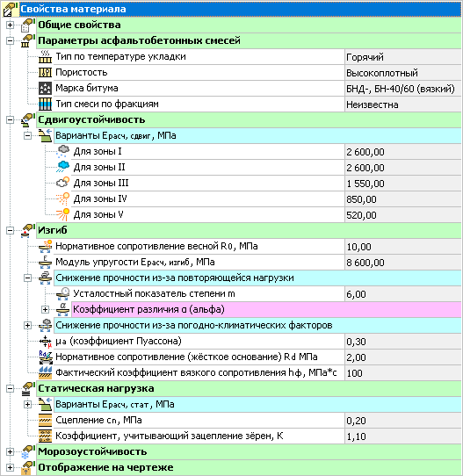The image size is (463, 476).
Task: Click the bright sun icon for zone V
Action: [63, 214]
